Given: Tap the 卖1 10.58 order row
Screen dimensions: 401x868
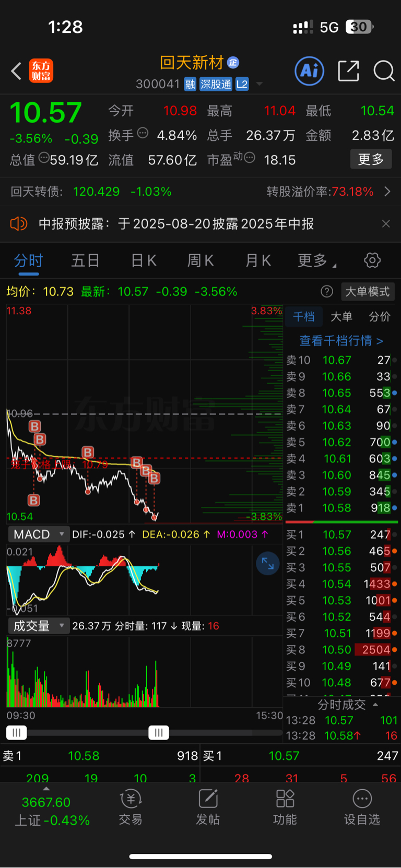Looking at the screenshot, I should [x=342, y=508].
